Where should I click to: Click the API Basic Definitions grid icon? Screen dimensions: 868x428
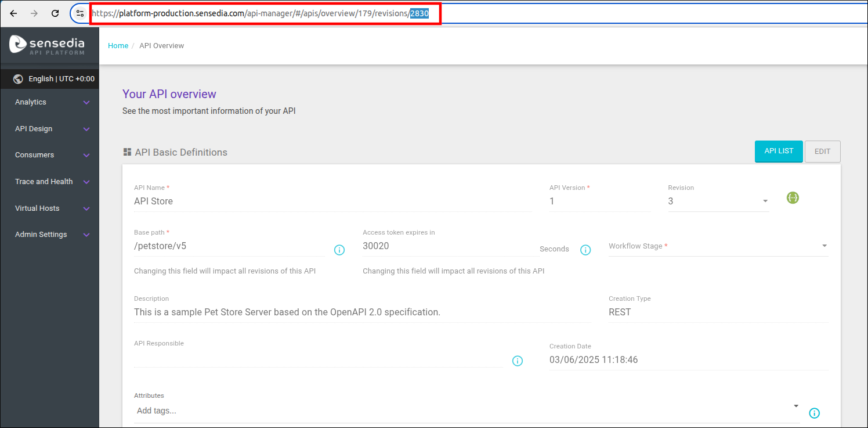click(126, 152)
